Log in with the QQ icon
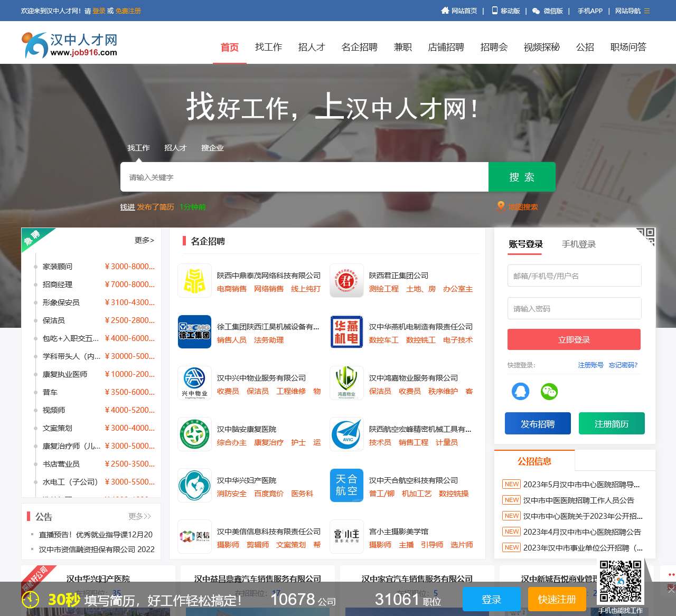 point(520,391)
